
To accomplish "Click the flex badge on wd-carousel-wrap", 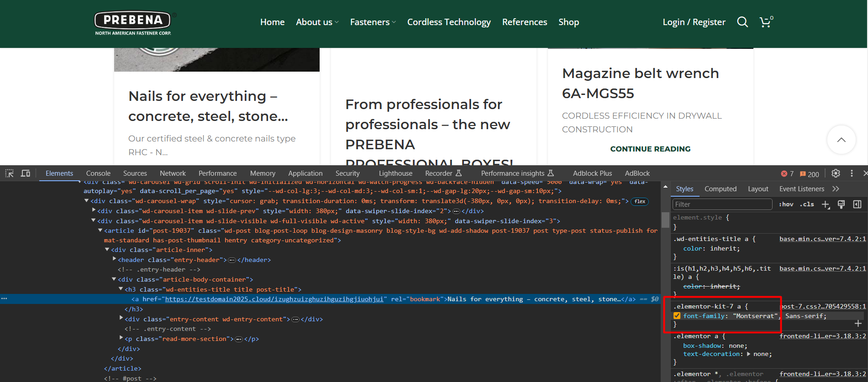I will click(640, 201).
